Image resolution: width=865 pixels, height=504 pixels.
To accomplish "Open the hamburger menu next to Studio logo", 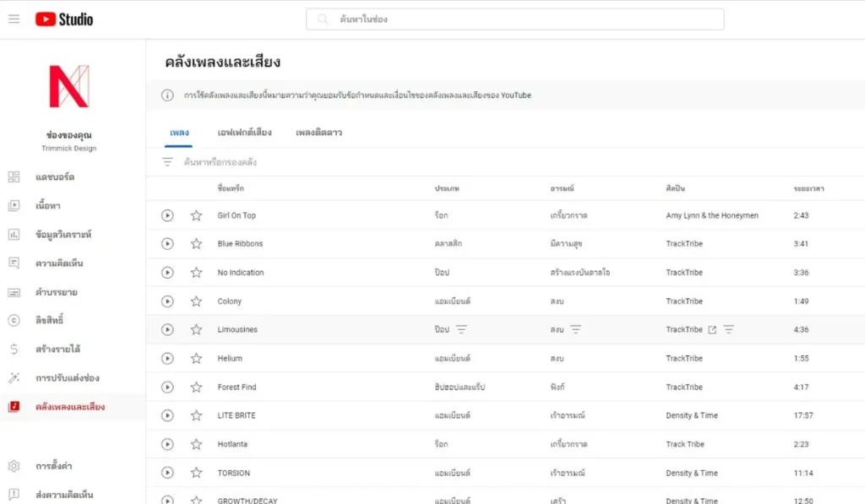I will [x=14, y=19].
